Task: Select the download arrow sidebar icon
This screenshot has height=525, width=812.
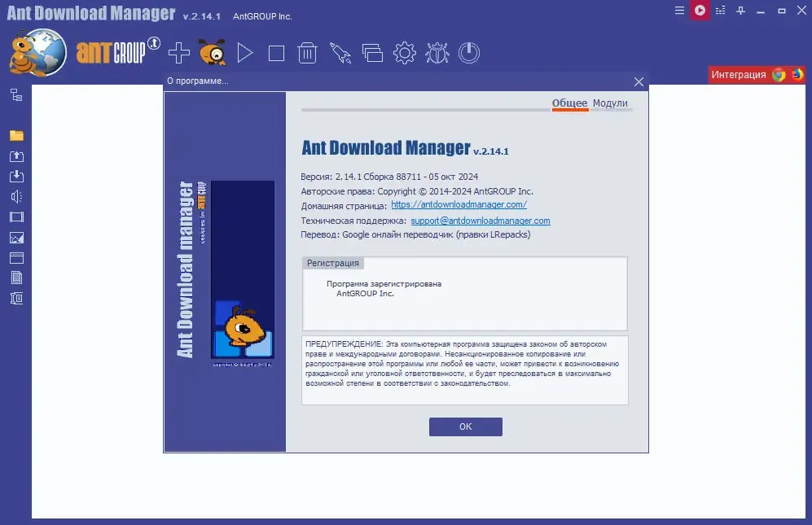Action: click(16, 176)
